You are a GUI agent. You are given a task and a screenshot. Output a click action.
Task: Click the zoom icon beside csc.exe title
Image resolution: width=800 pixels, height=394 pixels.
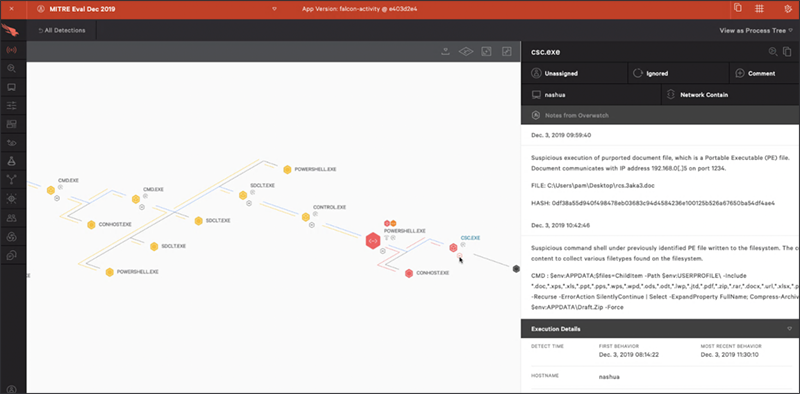[x=773, y=52]
